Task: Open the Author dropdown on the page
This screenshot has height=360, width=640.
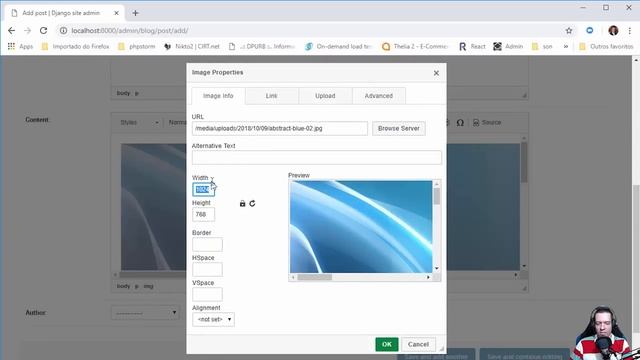Action: tap(145, 313)
